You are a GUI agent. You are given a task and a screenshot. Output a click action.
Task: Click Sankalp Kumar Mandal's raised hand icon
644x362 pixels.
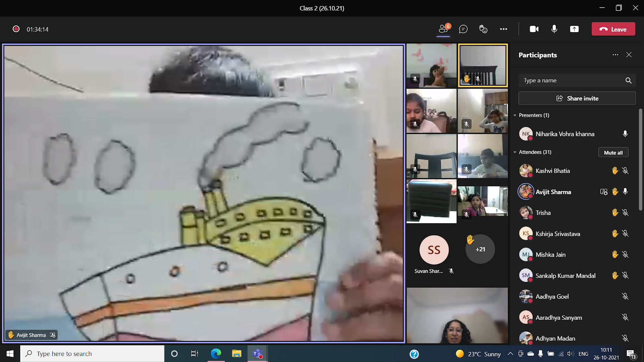tap(615, 276)
